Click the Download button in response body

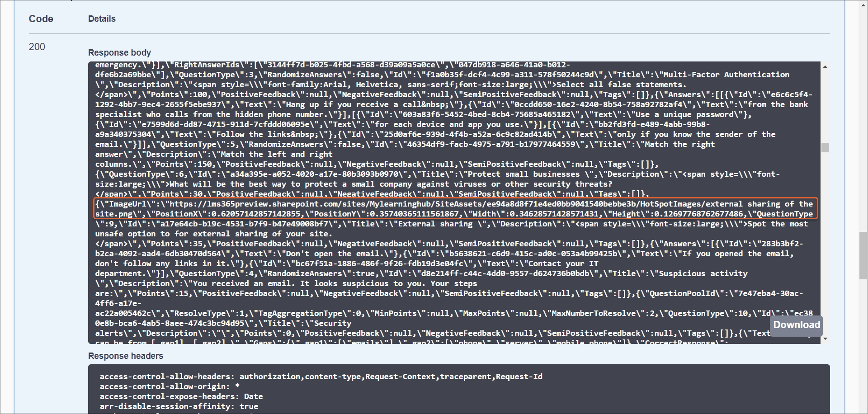[796, 325]
